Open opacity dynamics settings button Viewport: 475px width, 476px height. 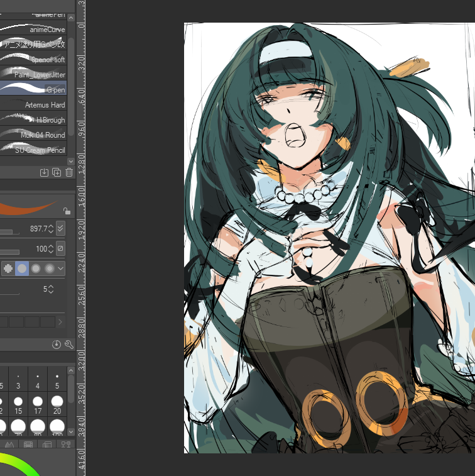tap(60, 248)
